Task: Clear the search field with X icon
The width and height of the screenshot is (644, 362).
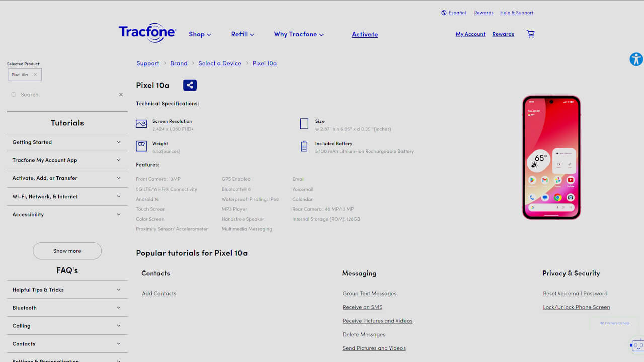Action: pyautogui.click(x=121, y=95)
